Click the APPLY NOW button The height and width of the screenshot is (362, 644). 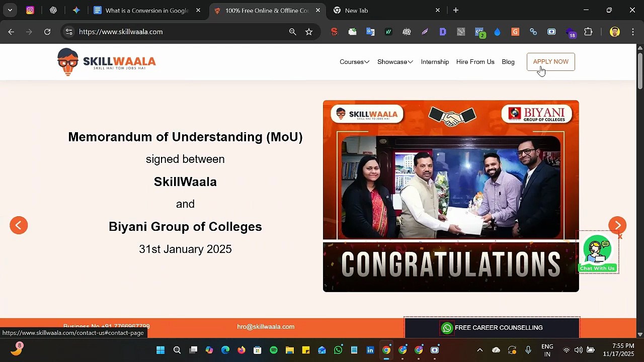click(551, 62)
